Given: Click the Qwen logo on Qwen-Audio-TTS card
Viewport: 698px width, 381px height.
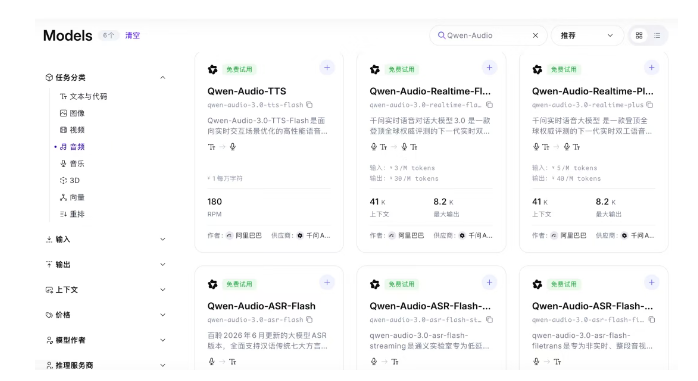Looking at the screenshot, I should coord(213,69).
